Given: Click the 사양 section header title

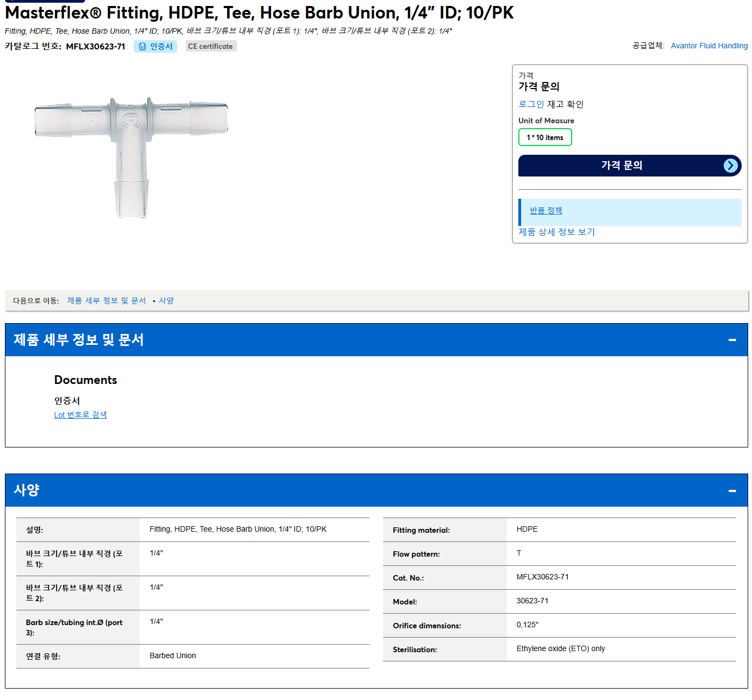Looking at the screenshot, I should [x=27, y=490].
